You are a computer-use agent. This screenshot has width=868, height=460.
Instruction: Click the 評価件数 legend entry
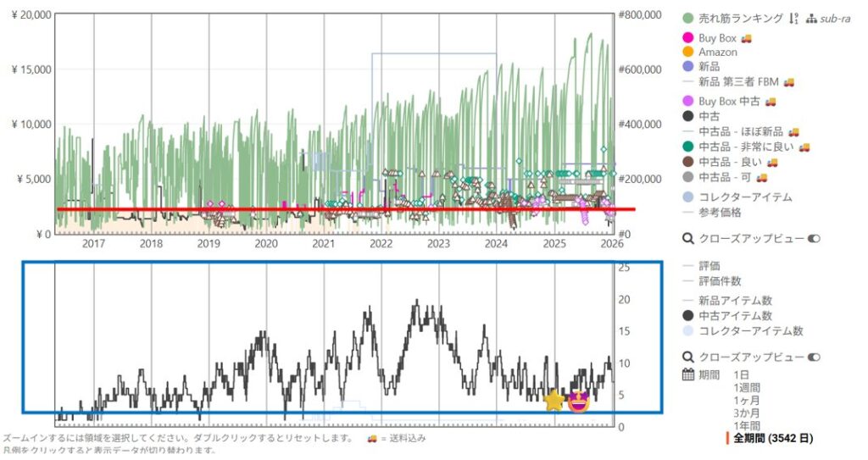point(720,280)
